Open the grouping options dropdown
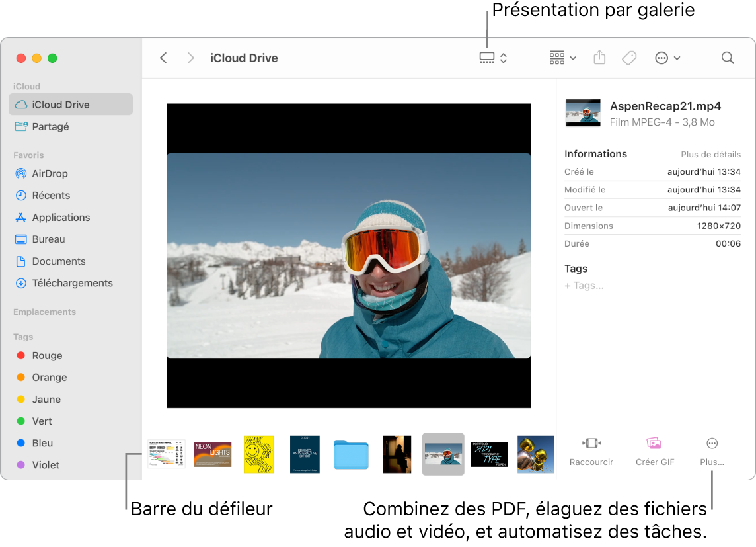 pyautogui.click(x=561, y=58)
